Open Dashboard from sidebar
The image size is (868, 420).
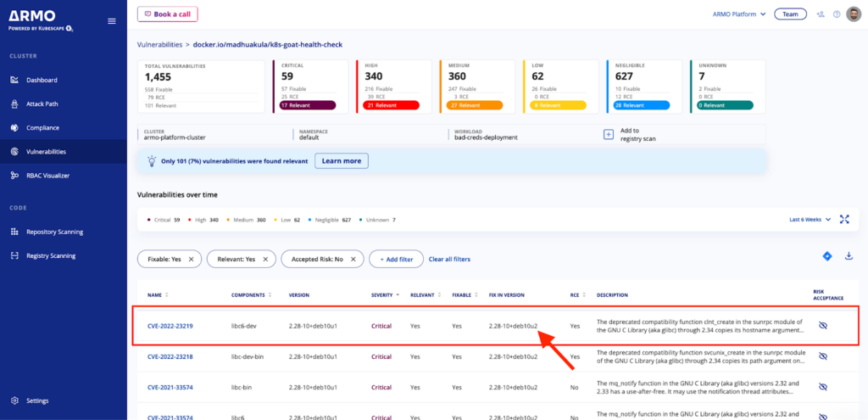pos(42,80)
